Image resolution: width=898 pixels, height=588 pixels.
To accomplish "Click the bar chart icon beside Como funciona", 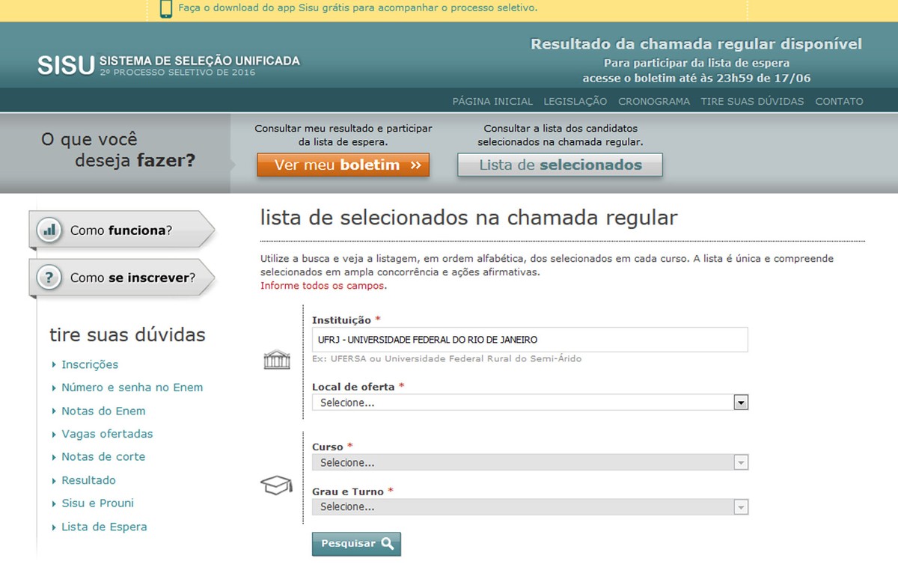I will [49, 230].
